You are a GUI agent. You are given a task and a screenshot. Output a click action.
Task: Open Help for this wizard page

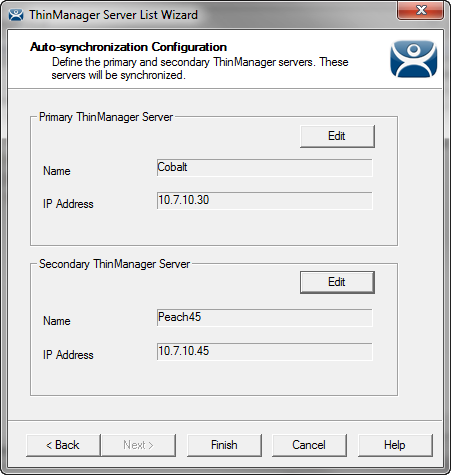395,445
